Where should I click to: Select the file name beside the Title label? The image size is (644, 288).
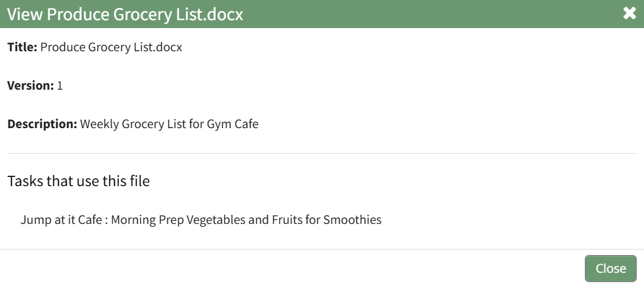coord(111,47)
